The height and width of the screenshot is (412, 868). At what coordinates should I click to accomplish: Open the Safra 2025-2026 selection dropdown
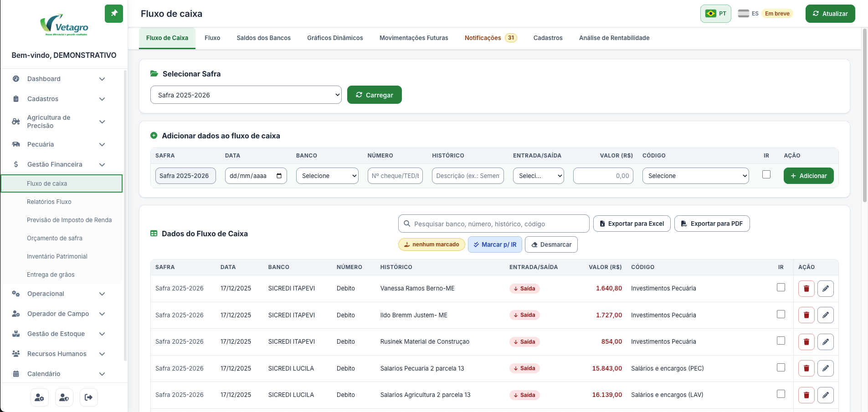tap(246, 95)
